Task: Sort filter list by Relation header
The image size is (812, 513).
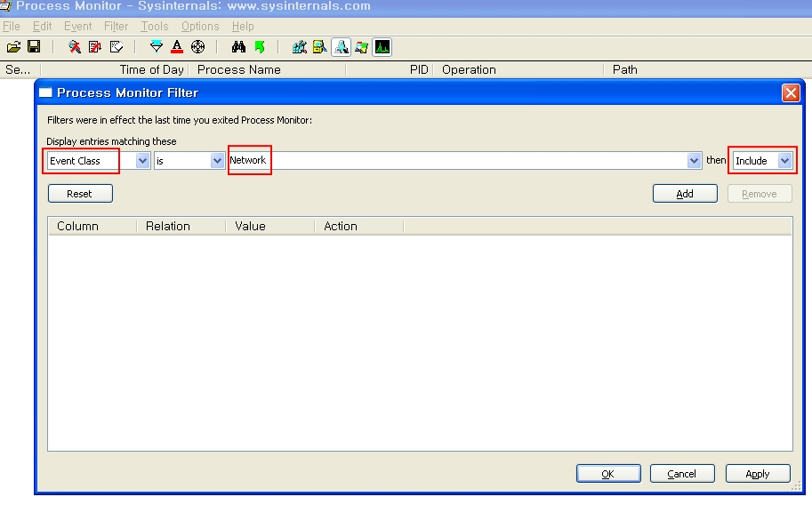Action: [x=181, y=226]
